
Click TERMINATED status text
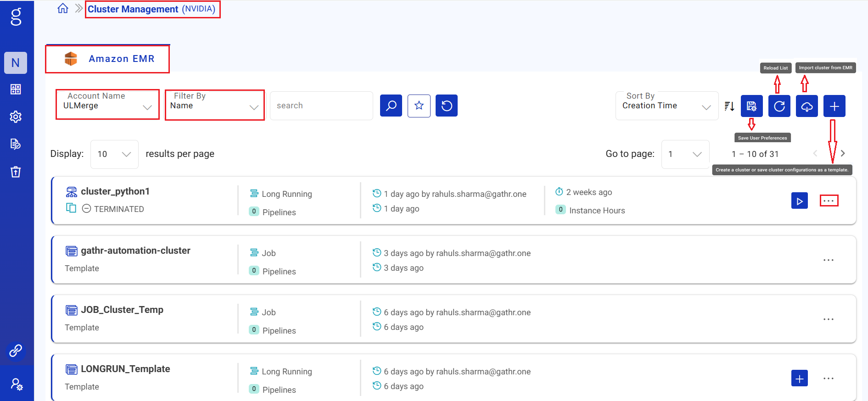pyautogui.click(x=119, y=209)
